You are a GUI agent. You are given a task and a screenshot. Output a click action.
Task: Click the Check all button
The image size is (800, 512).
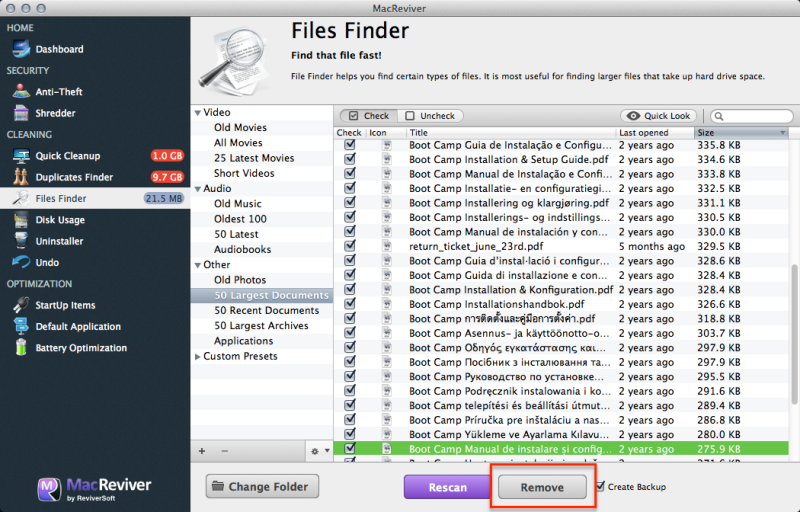[369, 116]
